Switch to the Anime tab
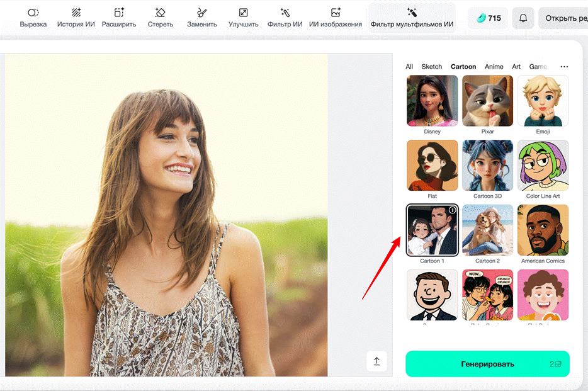Image resolution: width=588 pixels, height=391 pixels. pos(494,67)
